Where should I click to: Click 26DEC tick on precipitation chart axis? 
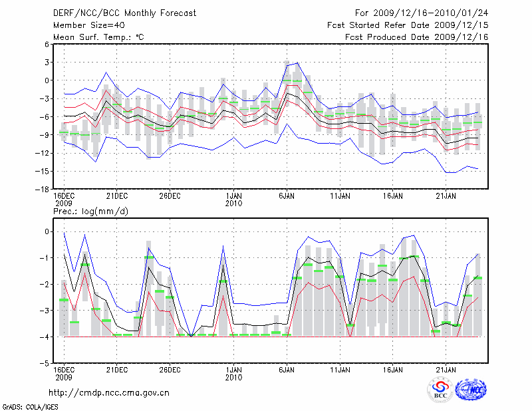[170, 369]
